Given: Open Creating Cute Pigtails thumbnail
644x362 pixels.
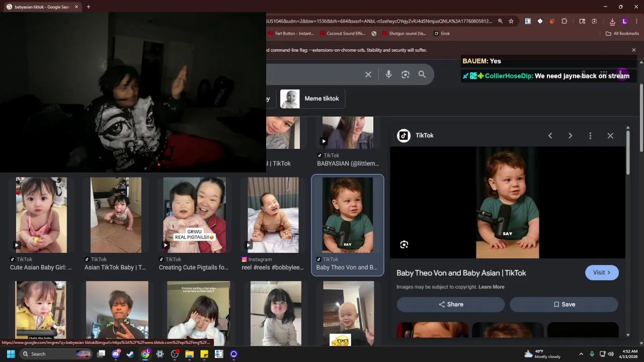Looking at the screenshot, I should pyautogui.click(x=194, y=215).
